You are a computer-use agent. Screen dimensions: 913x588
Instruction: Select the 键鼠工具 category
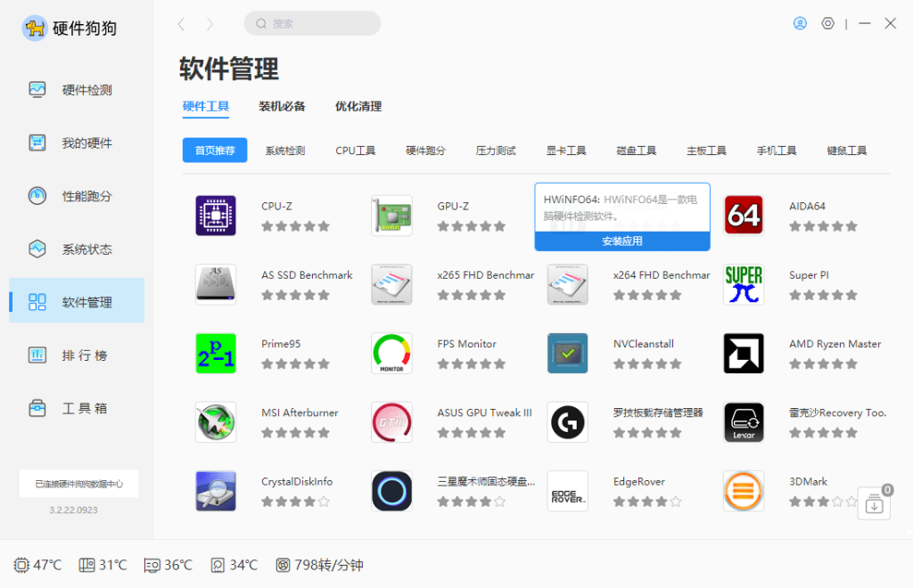click(847, 151)
